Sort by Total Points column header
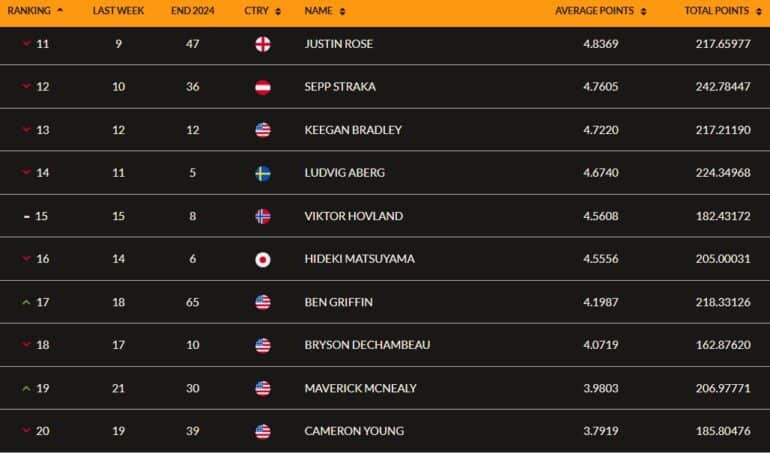The height and width of the screenshot is (453, 770). pyautogui.click(x=716, y=11)
